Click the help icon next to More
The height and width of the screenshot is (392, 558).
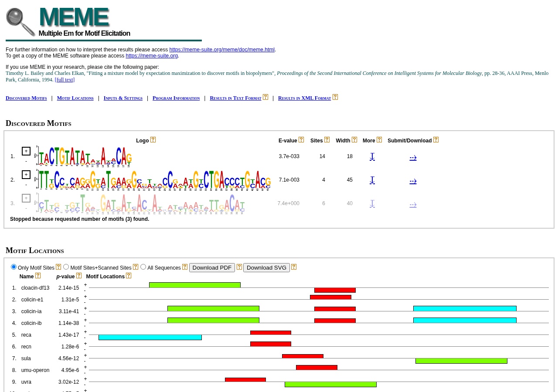point(379,140)
